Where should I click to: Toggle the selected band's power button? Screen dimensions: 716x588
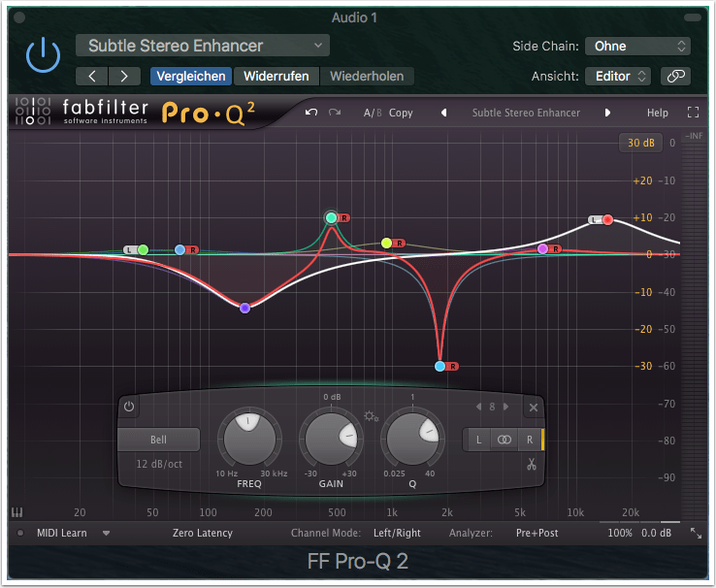click(130, 408)
